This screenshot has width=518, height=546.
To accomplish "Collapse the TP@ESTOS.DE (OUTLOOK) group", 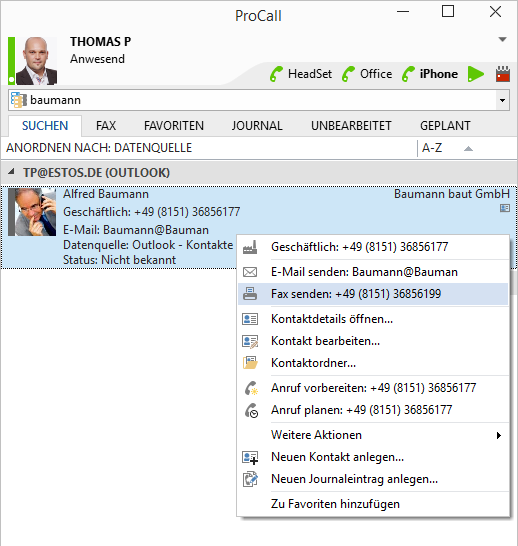I will [x=12, y=172].
